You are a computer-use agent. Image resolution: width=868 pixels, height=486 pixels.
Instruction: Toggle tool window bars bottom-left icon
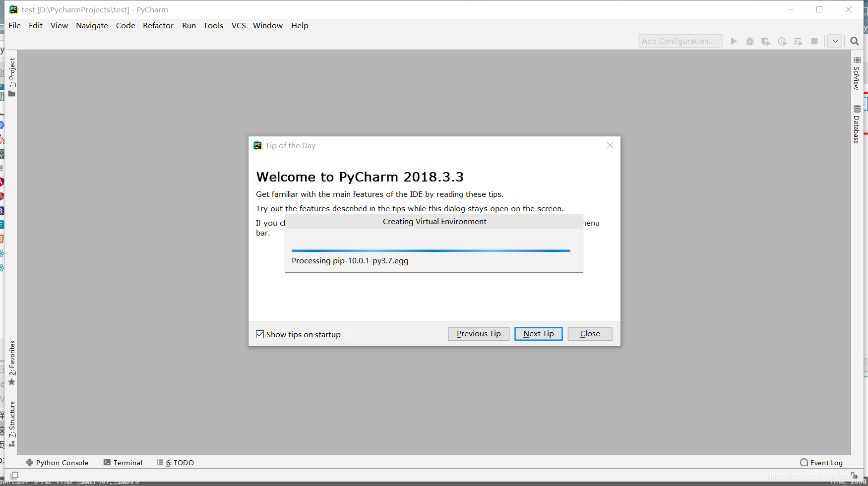(x=14, y=475)
